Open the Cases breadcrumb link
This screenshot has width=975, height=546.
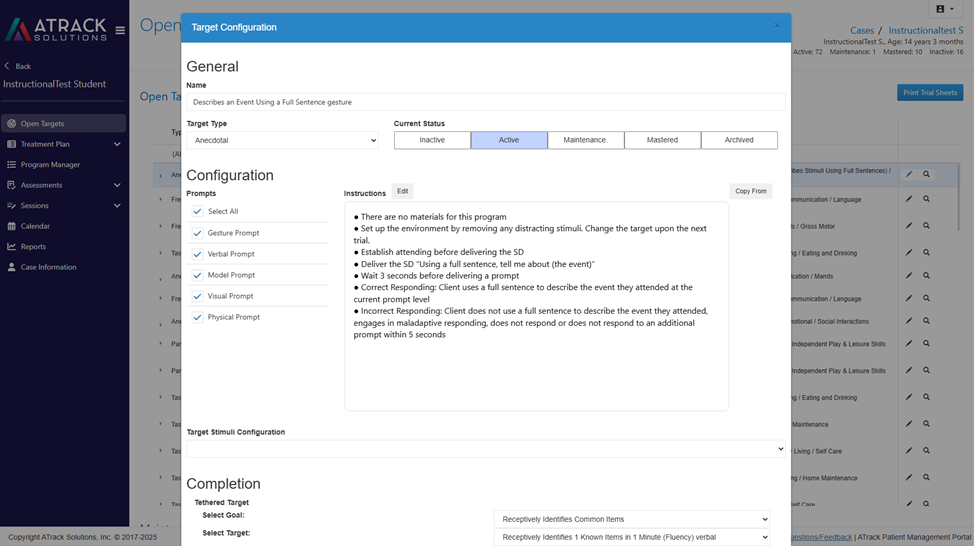[x=862, y=30]
